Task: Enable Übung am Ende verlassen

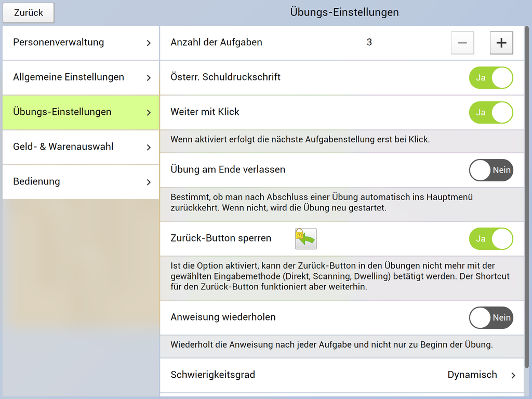Action: [490, 170]
